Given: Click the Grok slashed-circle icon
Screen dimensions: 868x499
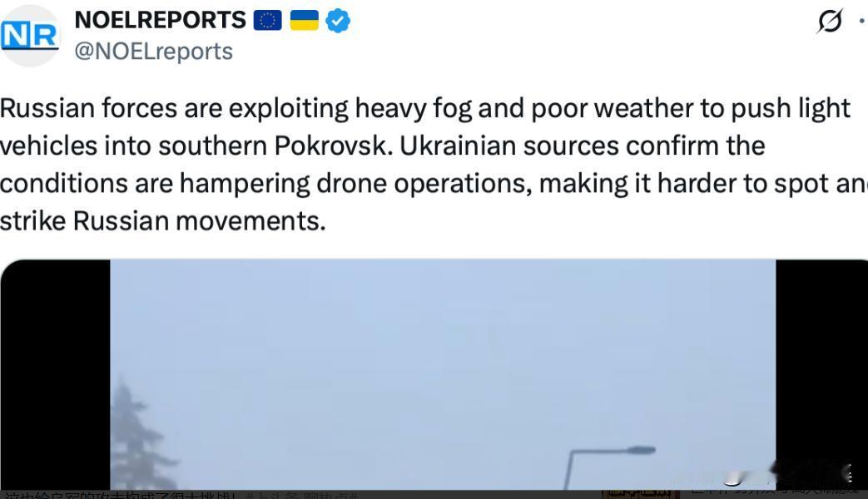Looking at the screenshot, I should click(x=830, y=21).
